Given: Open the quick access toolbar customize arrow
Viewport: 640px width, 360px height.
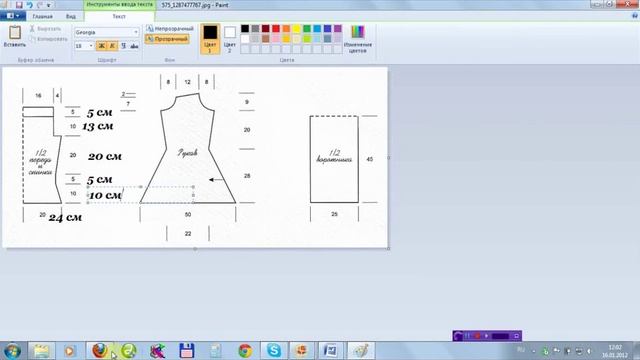Looking at the screenshot, I should point(49,5).
